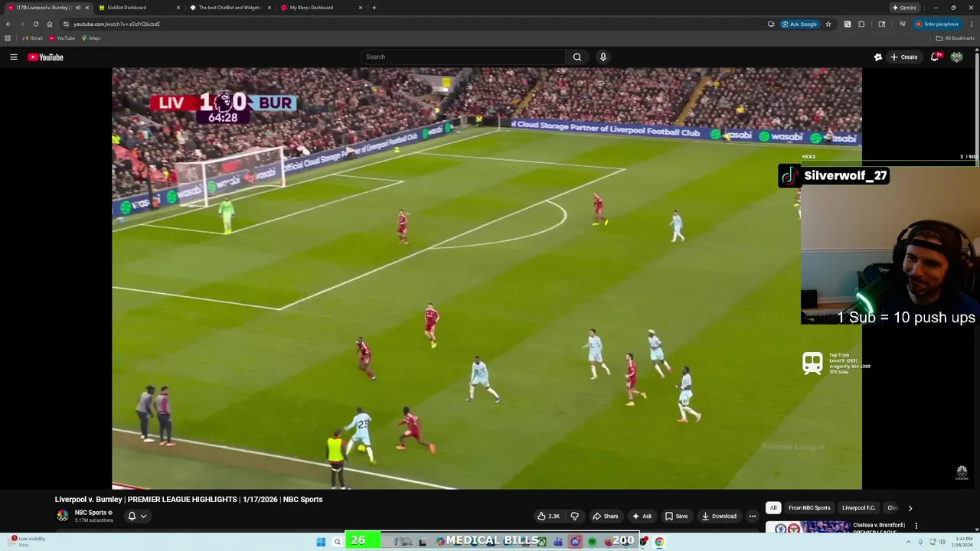Open Chrome from the taskbar
The height and width of the screenshot is (551, 980).
click(x=659, y=542)
